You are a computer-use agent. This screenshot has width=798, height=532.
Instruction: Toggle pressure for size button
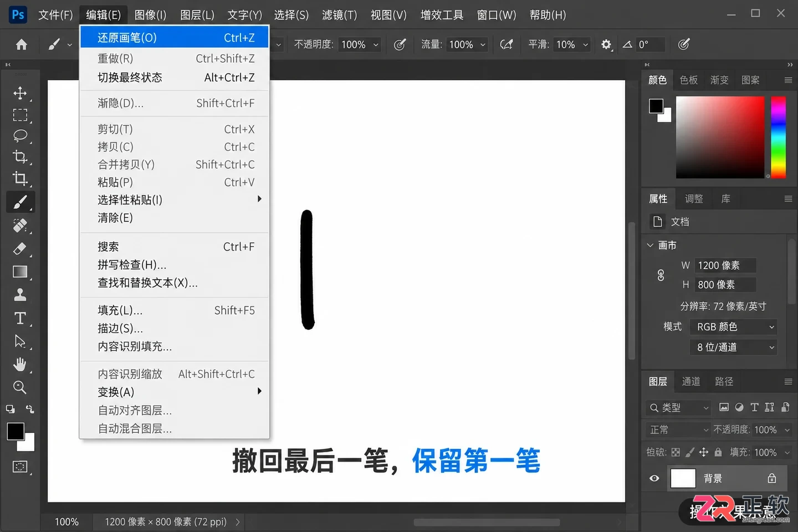click(684, 44)
